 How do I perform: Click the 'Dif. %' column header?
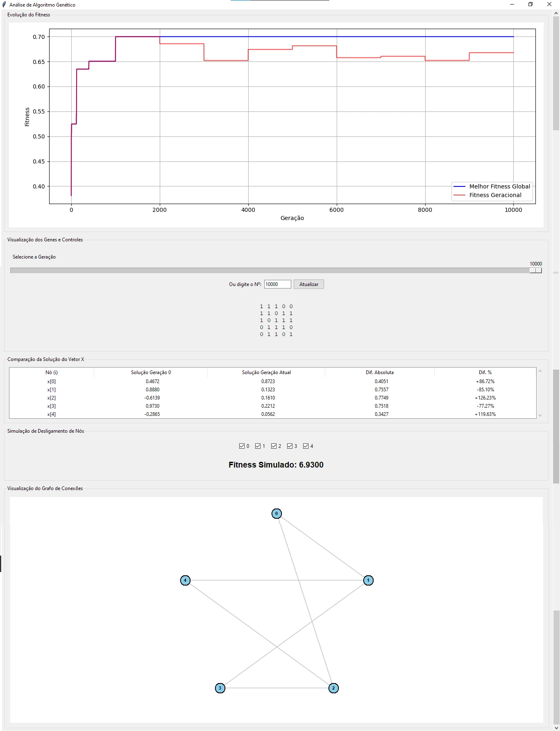click(485, 372)
